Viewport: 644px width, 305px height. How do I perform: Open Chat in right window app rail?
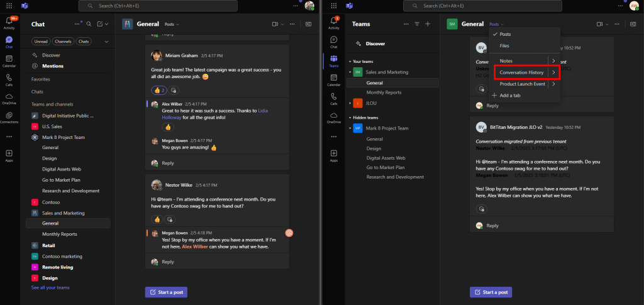click(334, 42)
